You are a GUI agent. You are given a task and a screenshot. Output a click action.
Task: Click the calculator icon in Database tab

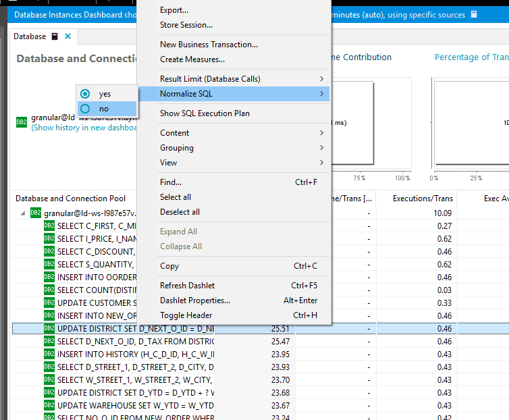click(x=55, y=36)
